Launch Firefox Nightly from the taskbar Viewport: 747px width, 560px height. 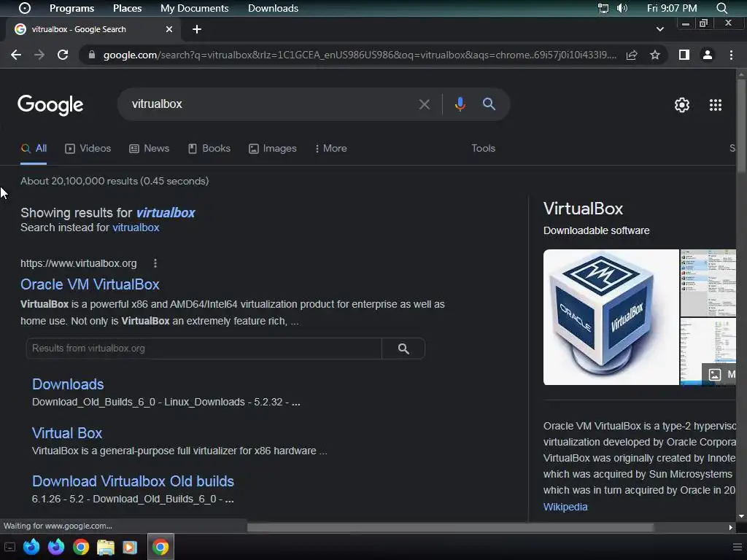pos(56,547)
